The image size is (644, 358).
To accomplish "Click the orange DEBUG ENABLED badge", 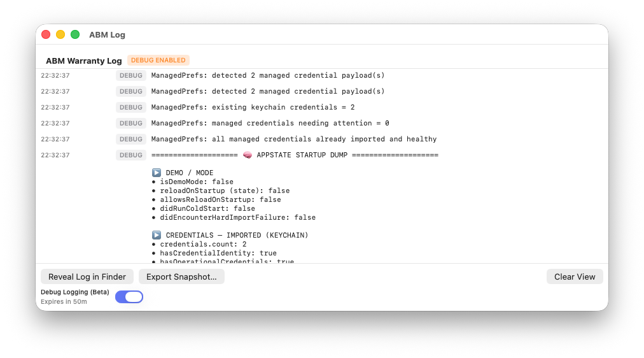I will 158,60.
